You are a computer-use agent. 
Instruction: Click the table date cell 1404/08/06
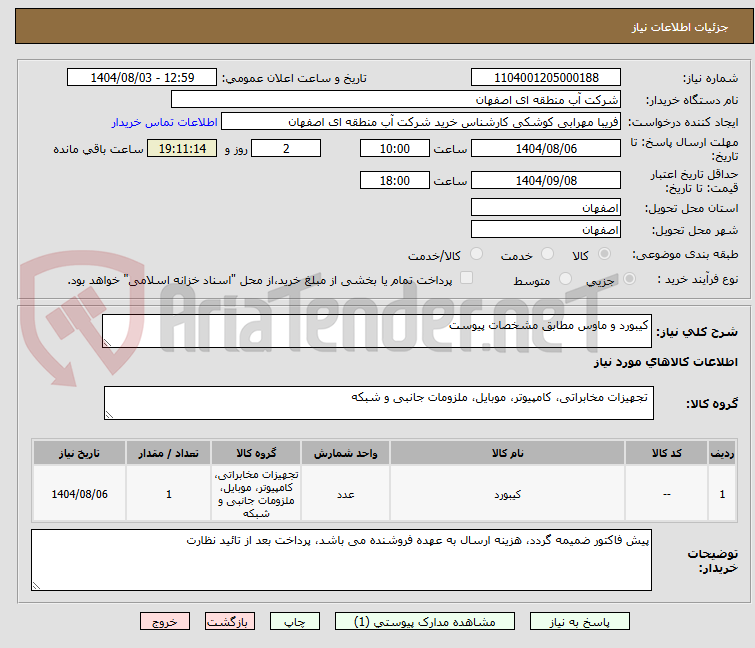[79, 494]
